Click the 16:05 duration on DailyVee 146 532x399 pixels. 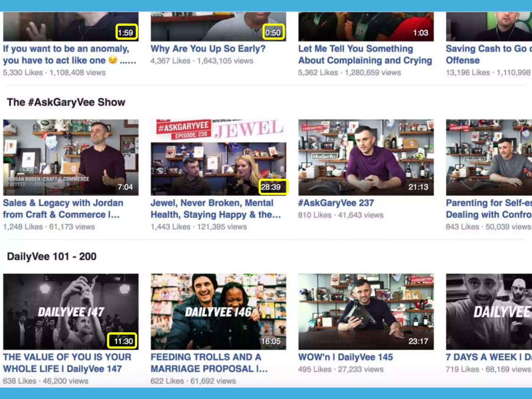click(x=271, y=341)
